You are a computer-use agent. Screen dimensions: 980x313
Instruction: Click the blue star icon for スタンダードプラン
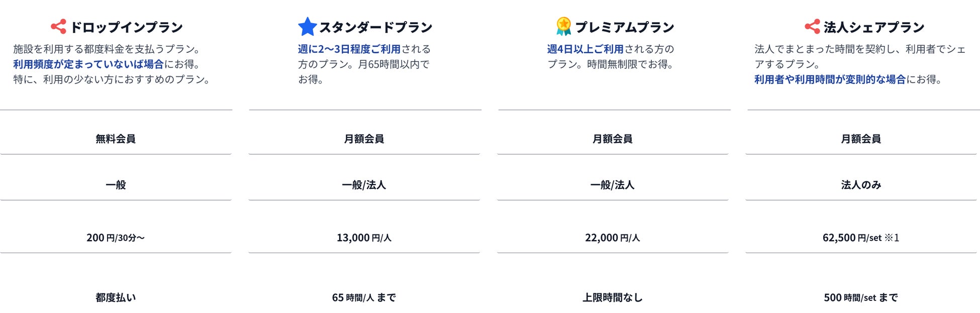[307, 27]
